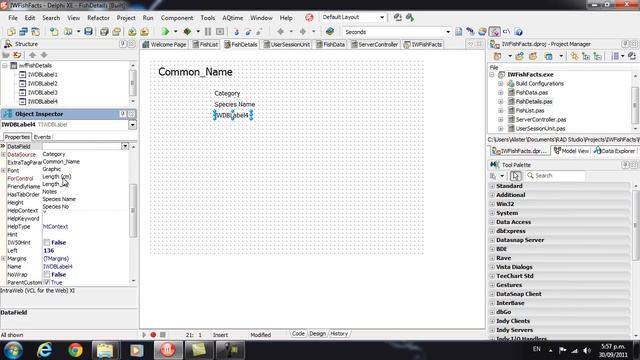Click the Help question mark toolbar icon
Image resolution: width=640 pixels, height=360 pixels.
(x=518, y=31)
